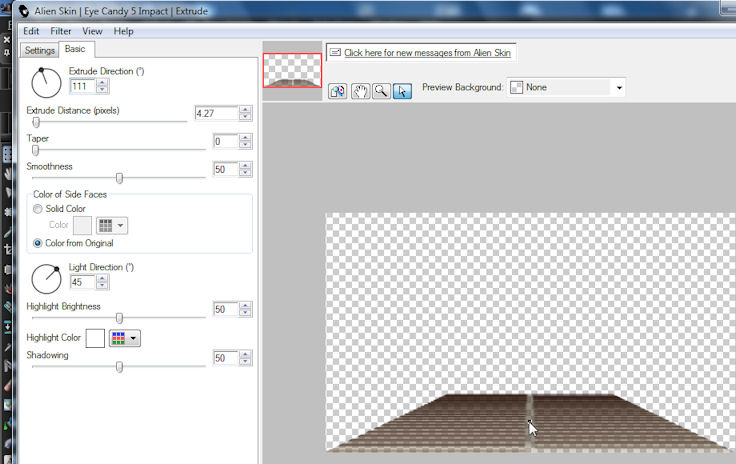Viewport: 736px width, 464px height.
Task: Click the Light Direction spinner arrows
Action: coord(102,282)
